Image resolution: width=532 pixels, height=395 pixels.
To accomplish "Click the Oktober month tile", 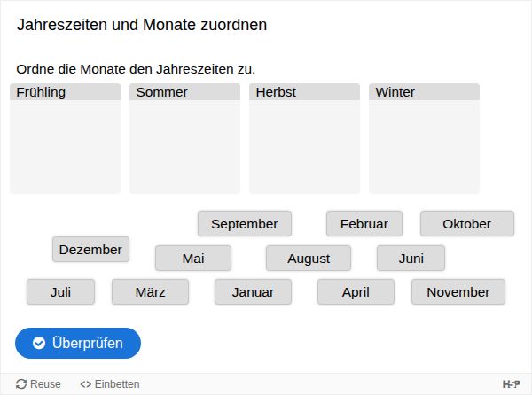I will point(466,224).
